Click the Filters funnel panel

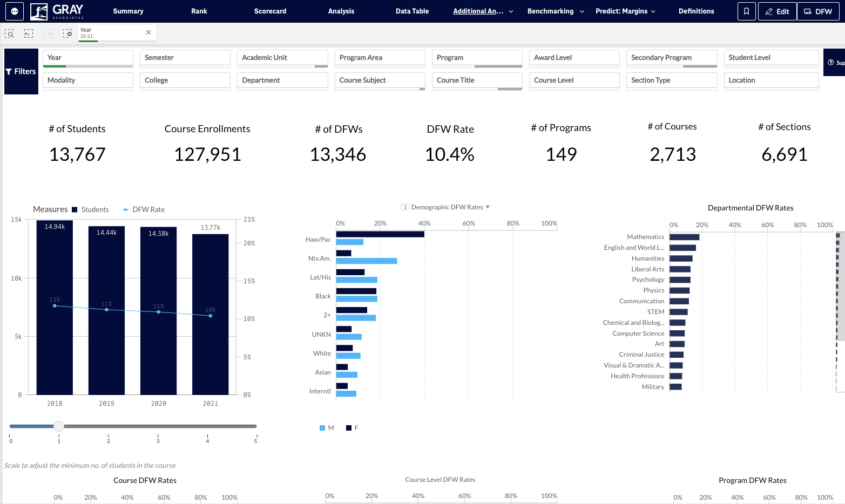click(21, 71)
